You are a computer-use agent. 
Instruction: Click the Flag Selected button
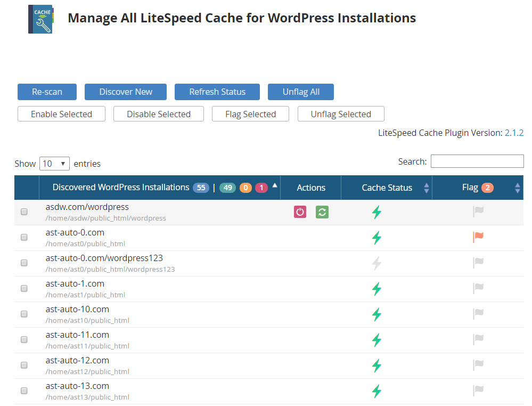coord(250,114)
